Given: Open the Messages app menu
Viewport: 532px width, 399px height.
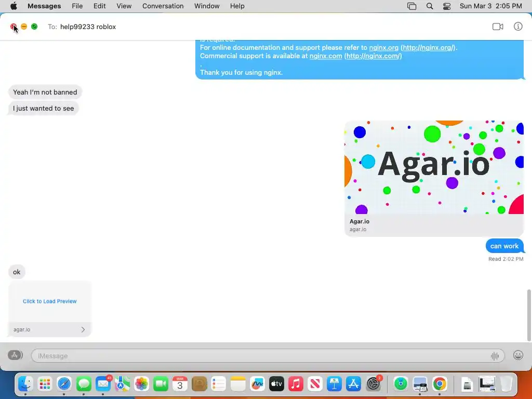Looking at the screenshot, I should [44, 6].
